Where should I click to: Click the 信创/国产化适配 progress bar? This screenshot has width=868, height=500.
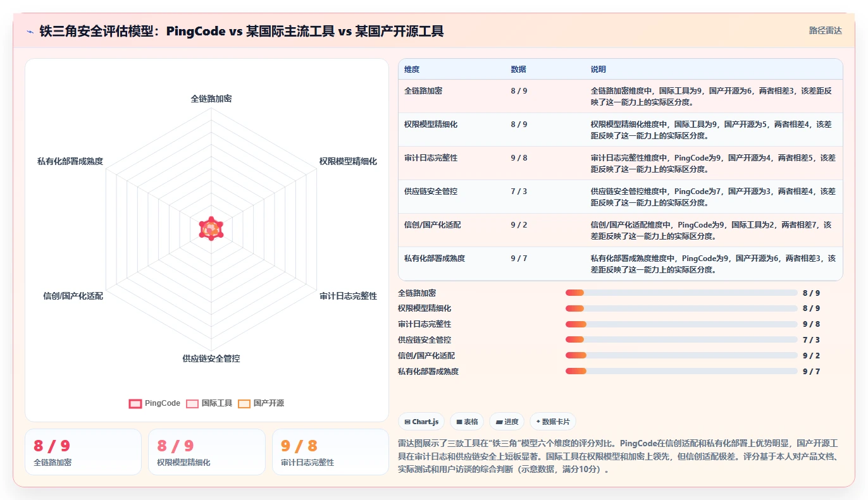point(681,356)
